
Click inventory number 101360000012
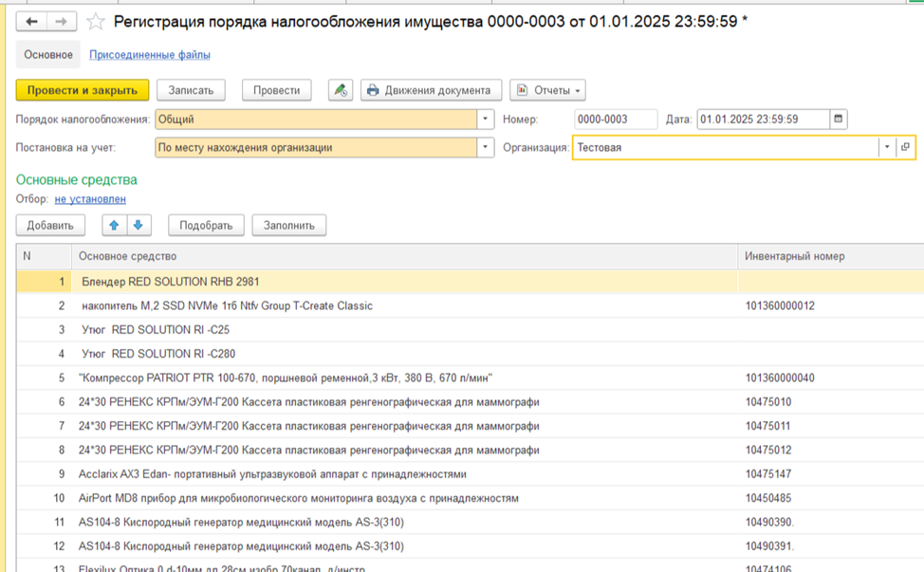coord(780,305)
